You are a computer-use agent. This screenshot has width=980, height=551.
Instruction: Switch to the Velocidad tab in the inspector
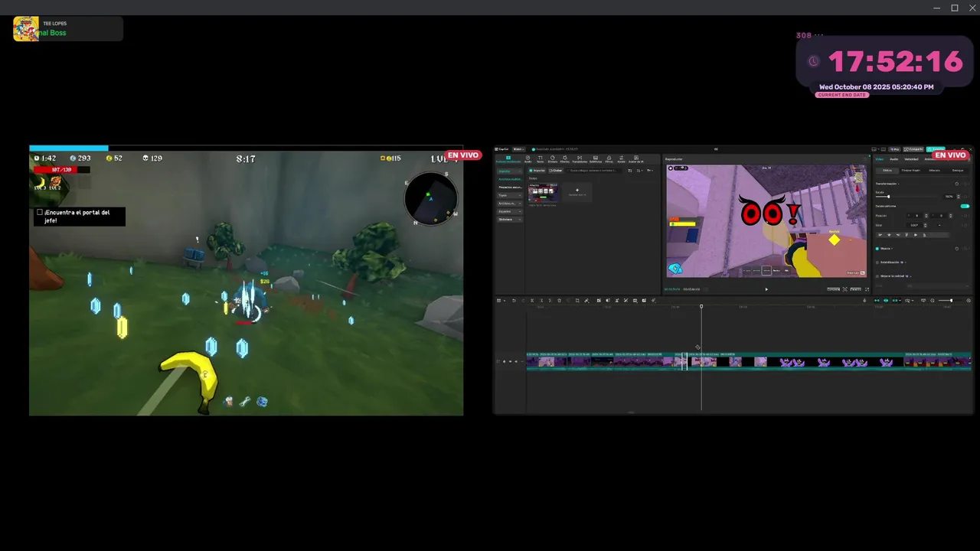[911, 159]
